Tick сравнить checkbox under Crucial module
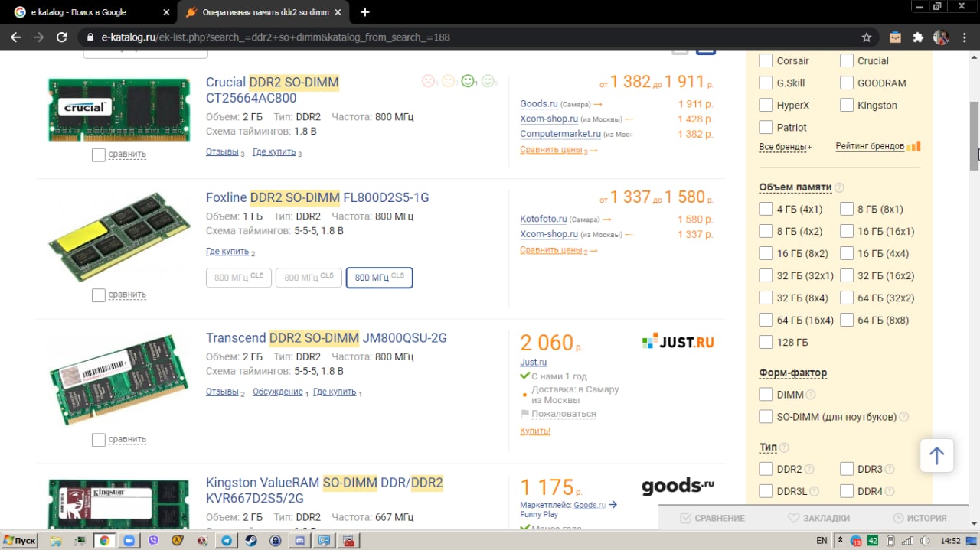The image size is (980, 550). point(98,155)
